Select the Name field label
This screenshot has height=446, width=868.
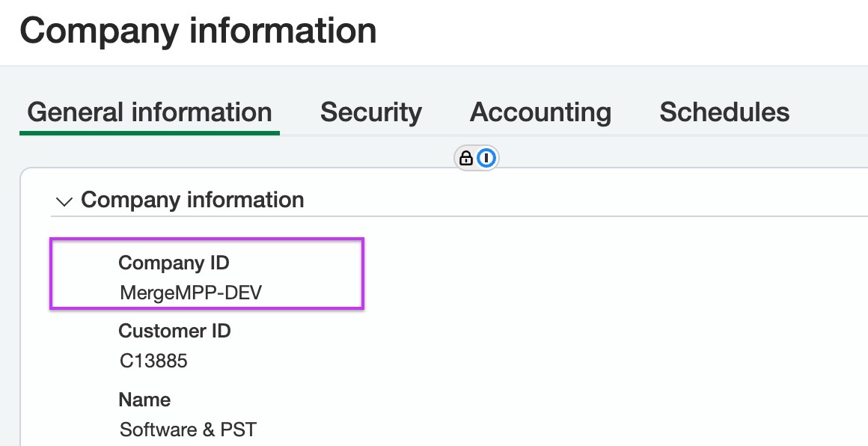coord(144,400)
